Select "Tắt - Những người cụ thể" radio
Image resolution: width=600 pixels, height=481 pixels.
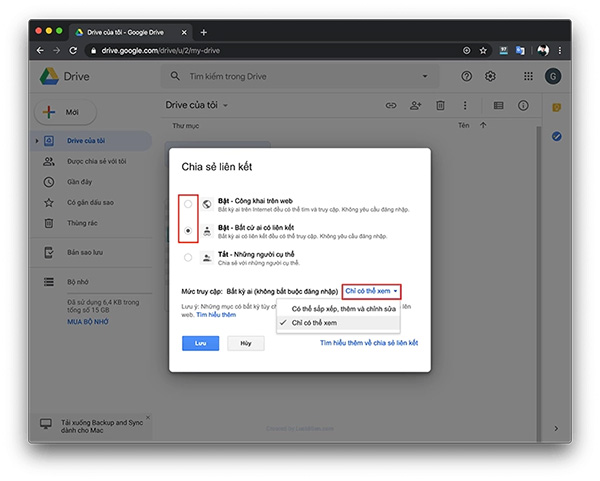[188, 257]
